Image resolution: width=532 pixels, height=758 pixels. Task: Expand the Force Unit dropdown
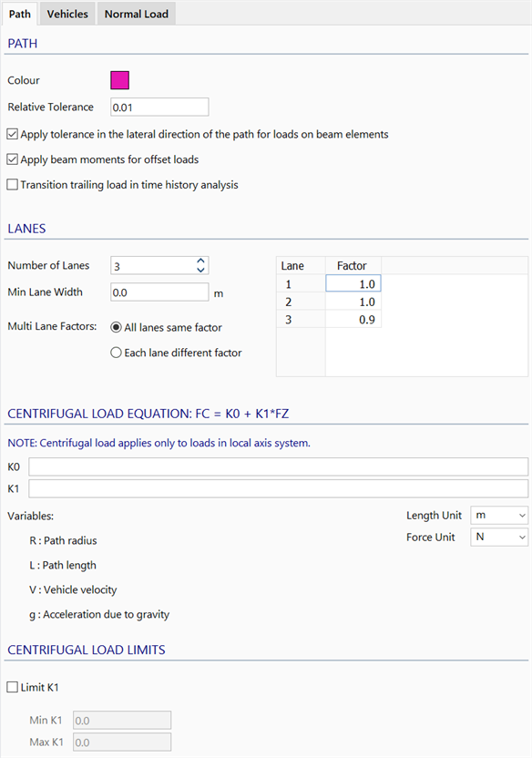(x=499, y=538)
